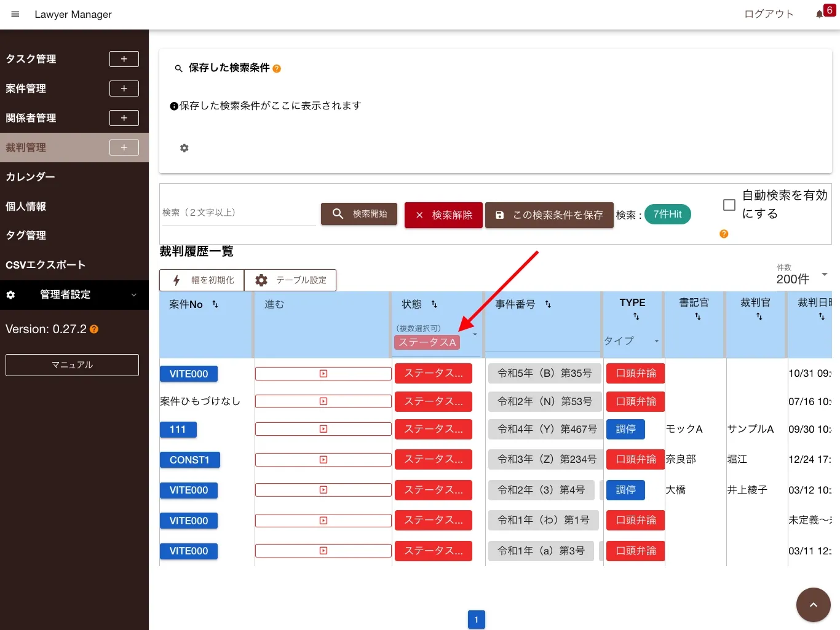Image resolution: width=840 pixels, height=630 pixels.
Task: Click the 検索開始 button
Action: tap(359, 214)
